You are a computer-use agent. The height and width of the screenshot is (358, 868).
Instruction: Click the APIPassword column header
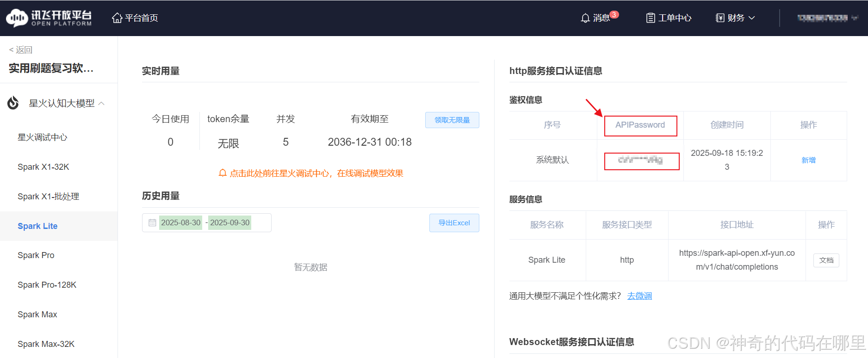pos(640,125)
